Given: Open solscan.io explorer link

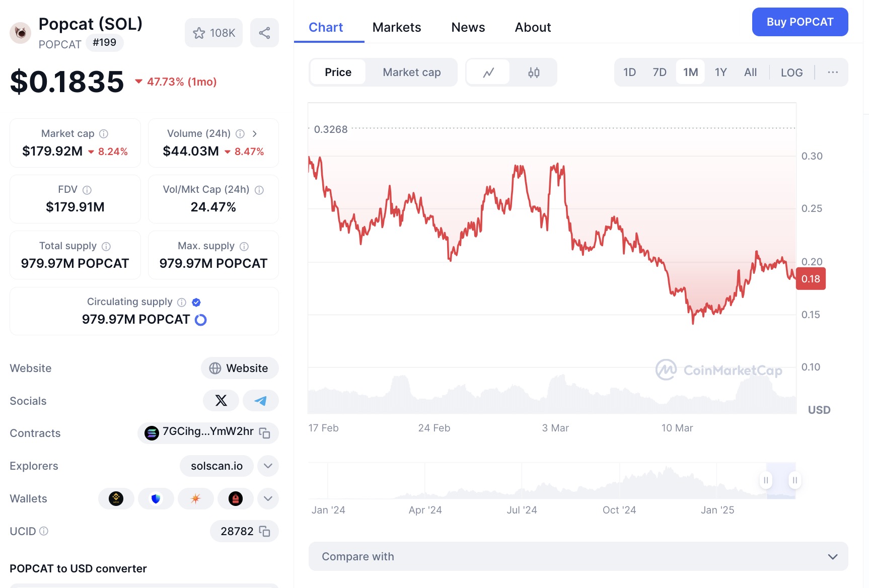Looking at the screenshot, I should coord(216,466).
